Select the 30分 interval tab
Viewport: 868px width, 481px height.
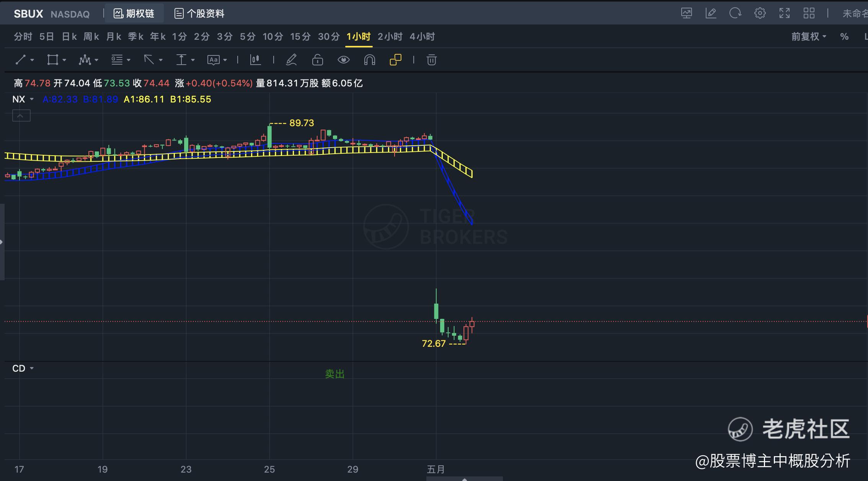[329, 37]
